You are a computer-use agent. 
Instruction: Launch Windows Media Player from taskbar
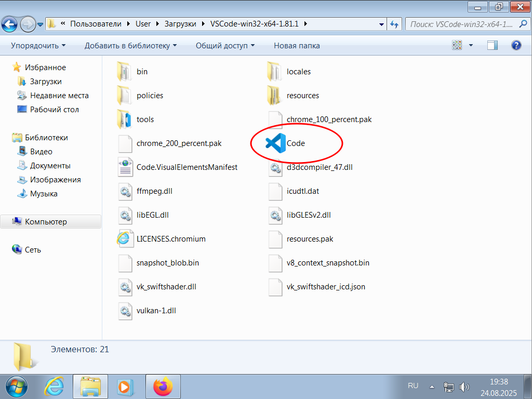(124, 387)
